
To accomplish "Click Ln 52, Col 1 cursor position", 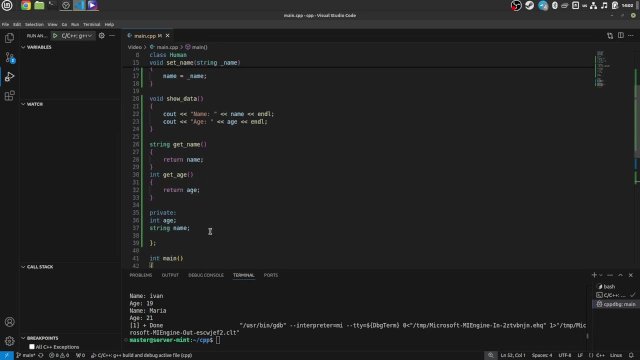I will [513, 356].
